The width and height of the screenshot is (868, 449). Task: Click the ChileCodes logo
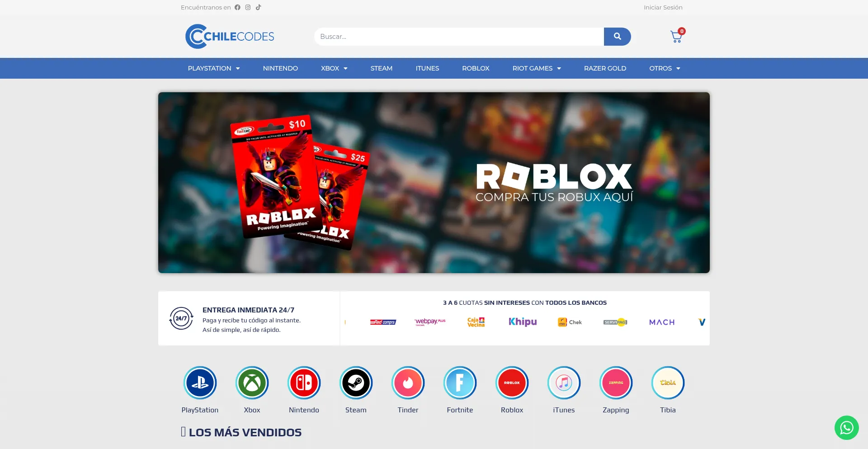pyautogui.click(x=230, y=37)
